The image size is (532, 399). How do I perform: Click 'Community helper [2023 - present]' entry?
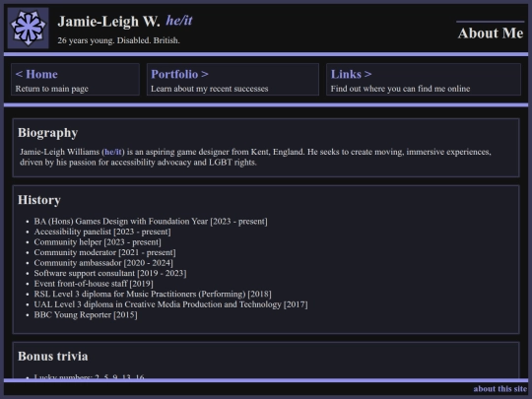pos(98,242)
